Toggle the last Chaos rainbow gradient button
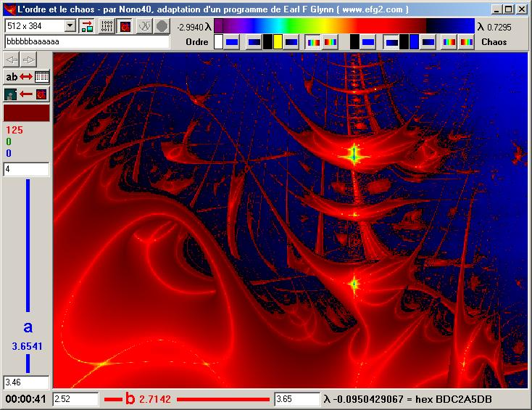The height and width of the screenshot is (410, 532). click(x=467, y=42)
